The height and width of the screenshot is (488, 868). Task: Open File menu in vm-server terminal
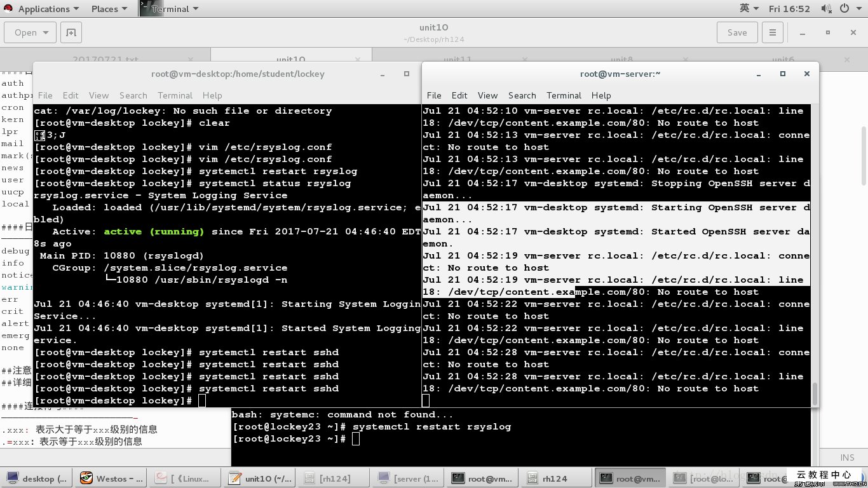click(434, 95)
